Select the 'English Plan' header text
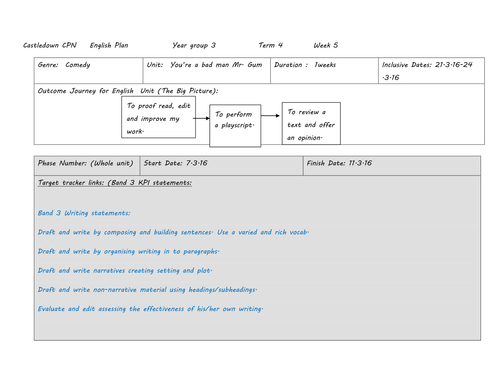 point(109,45)
